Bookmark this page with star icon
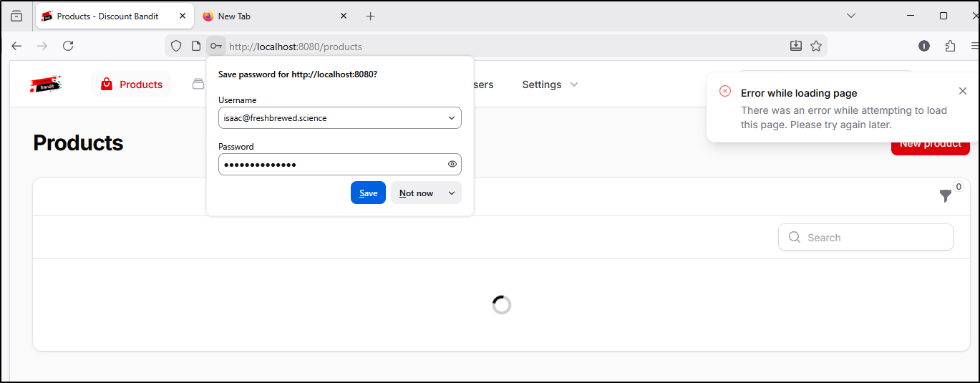Viewport: 980px width, 383px height. (x=816, y=46)
